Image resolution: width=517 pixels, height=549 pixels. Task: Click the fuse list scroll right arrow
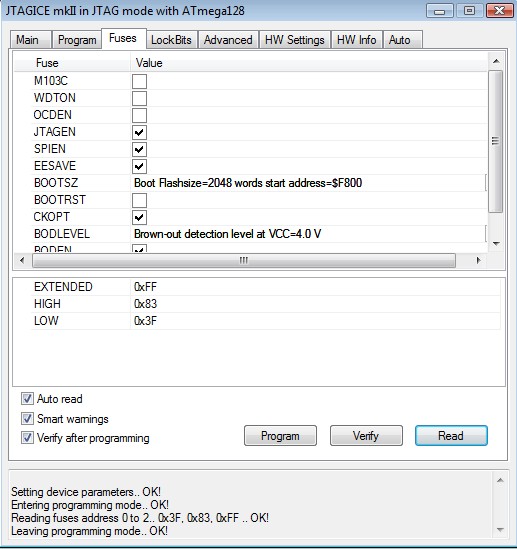pyautogui.click(x=478, y=260)
